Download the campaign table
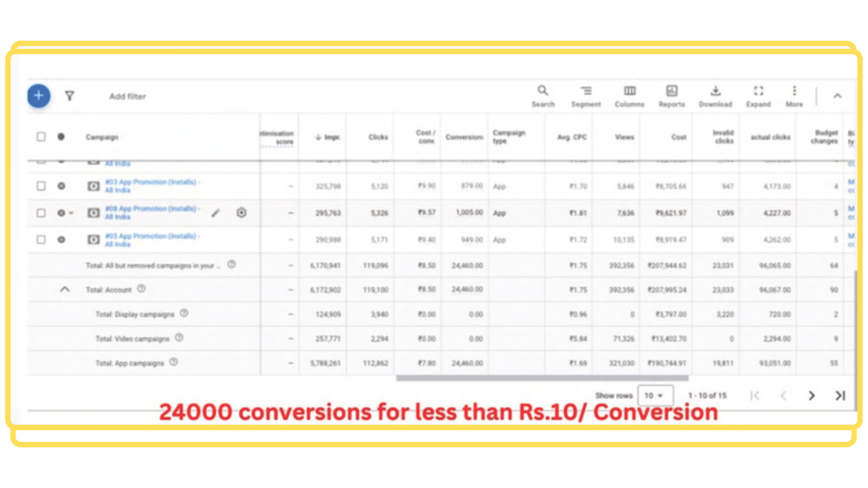Image resolution: width=868 pixels, height=488 pixels. pos(715,96)
